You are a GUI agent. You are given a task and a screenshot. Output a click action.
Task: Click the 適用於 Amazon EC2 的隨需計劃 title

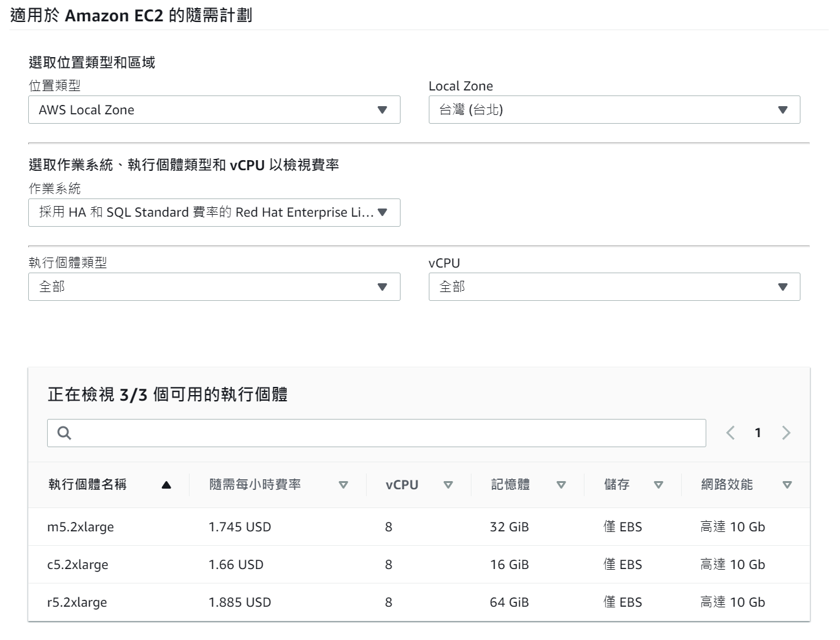pyautogui.click(x=131, y=15)
